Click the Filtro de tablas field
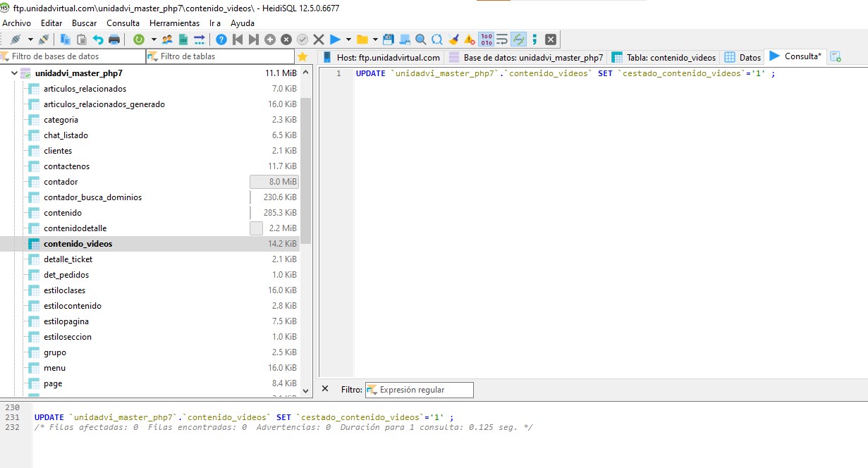Viewport: 868px width, 468px height. [x=221, y=56]
